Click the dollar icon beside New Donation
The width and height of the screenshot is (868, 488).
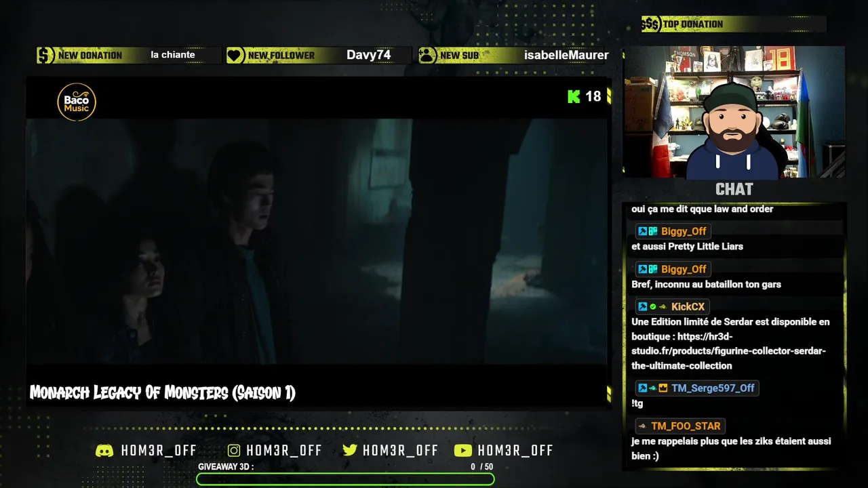click(x=45, y=56)
